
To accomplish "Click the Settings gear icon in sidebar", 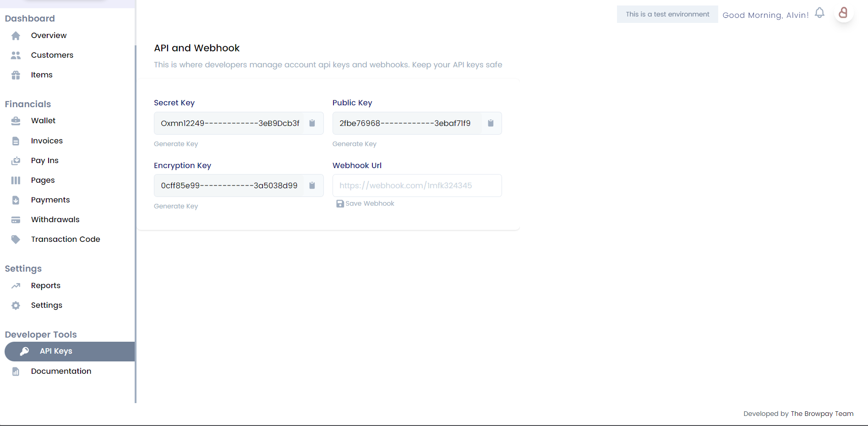I will [x=16, y=306].
